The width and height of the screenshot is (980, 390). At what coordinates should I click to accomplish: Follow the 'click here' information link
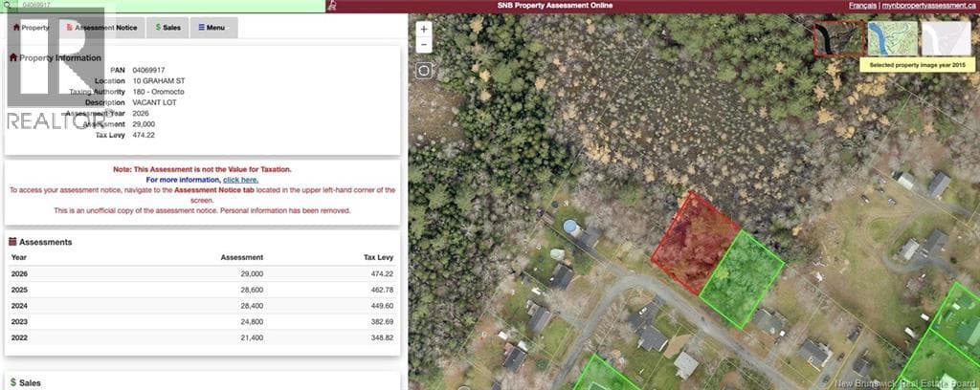(240, 180)
